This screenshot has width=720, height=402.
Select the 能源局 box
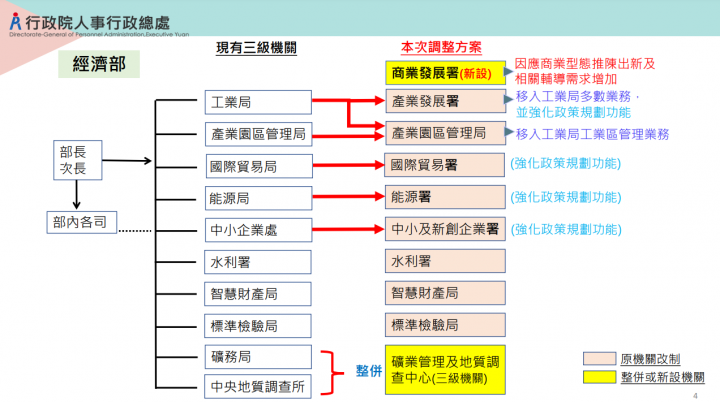tap(259, 198)
